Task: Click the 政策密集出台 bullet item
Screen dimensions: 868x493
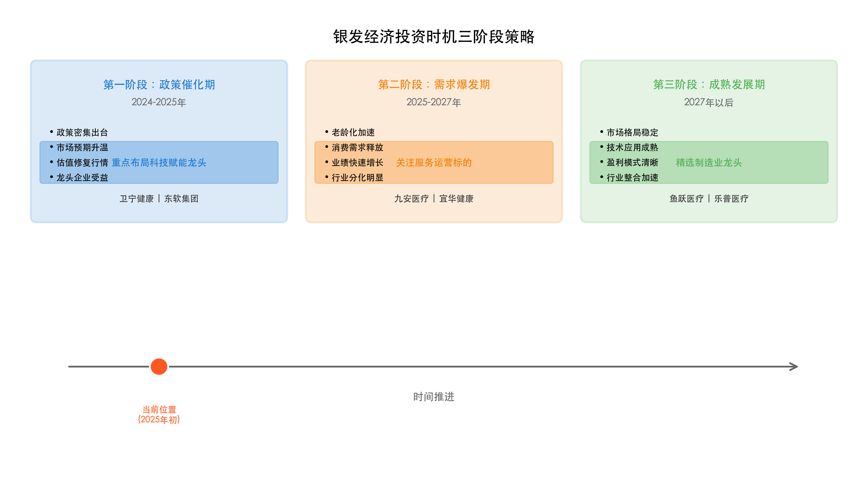Action: (x=82, y=133)
